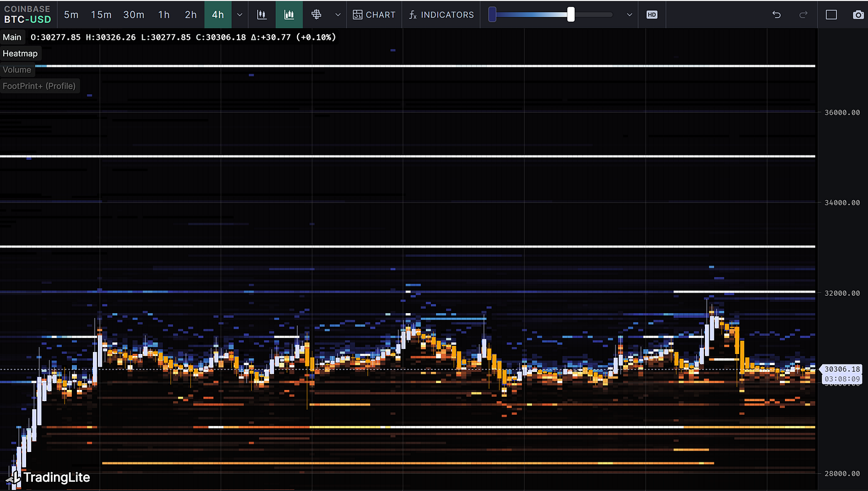Switch to the 1h timeframe
868x491 pixels.
[164, 14]
